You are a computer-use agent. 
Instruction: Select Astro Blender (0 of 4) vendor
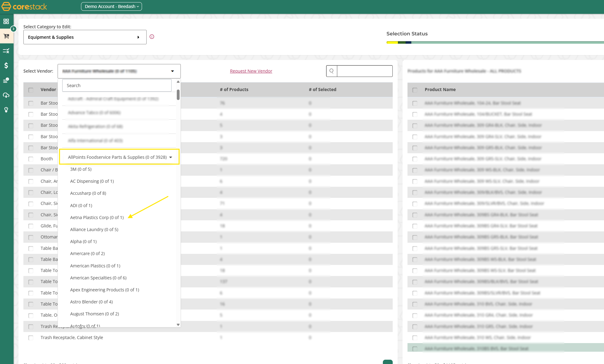point(91,302)
